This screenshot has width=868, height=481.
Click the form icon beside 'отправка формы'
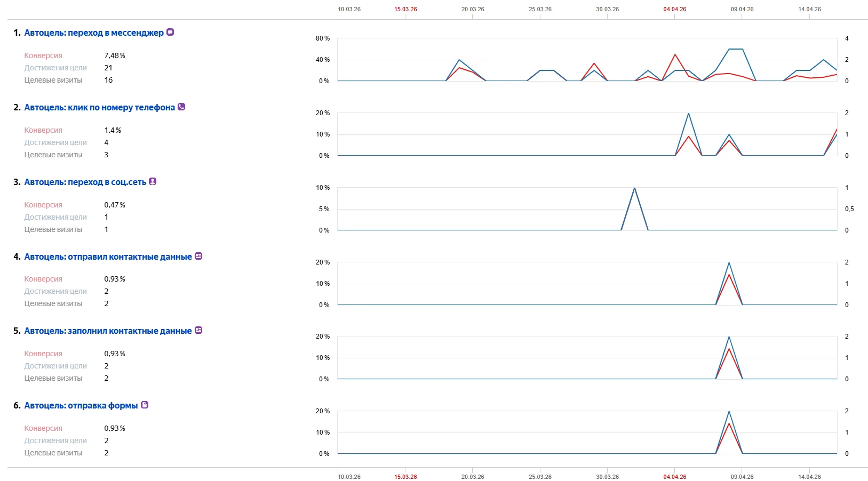click(x=145, y=405)
